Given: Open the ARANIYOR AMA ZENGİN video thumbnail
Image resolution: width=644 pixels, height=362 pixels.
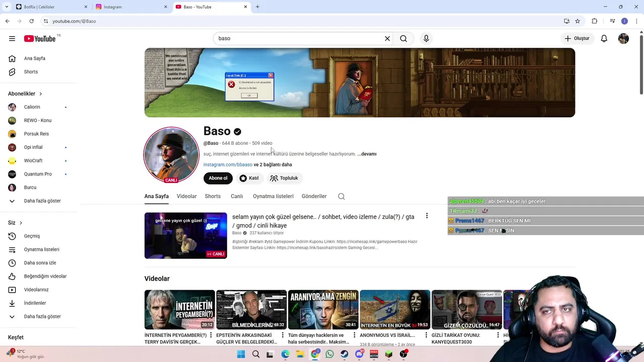Looking at the screenshot, I should pos(323,310).
